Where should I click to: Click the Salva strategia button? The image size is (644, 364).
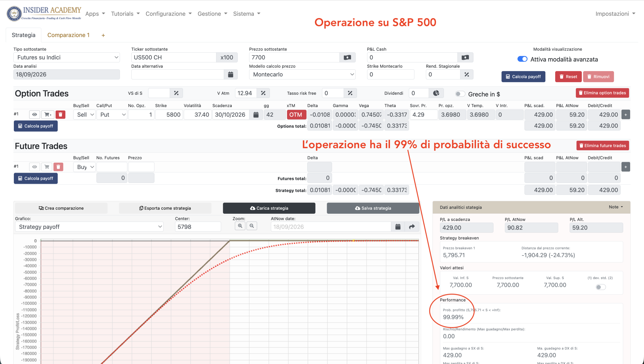[373, 208]
